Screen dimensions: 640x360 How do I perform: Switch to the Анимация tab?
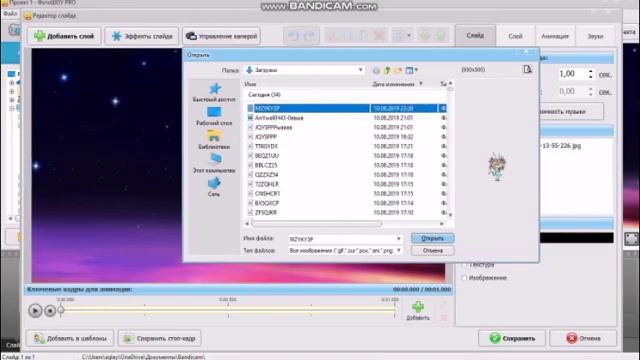point(555,36)
